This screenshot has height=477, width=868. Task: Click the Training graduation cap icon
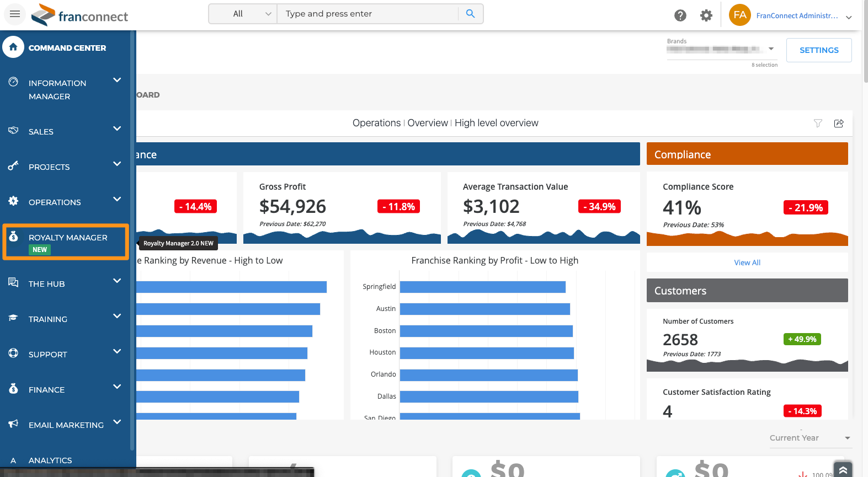13,318
